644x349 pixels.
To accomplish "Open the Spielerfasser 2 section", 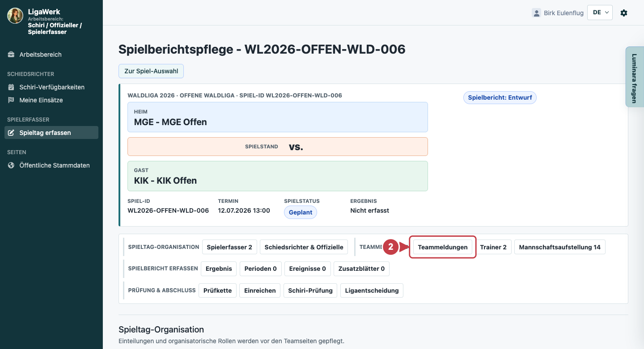I will pyautogui.click(x=229, y=247).
